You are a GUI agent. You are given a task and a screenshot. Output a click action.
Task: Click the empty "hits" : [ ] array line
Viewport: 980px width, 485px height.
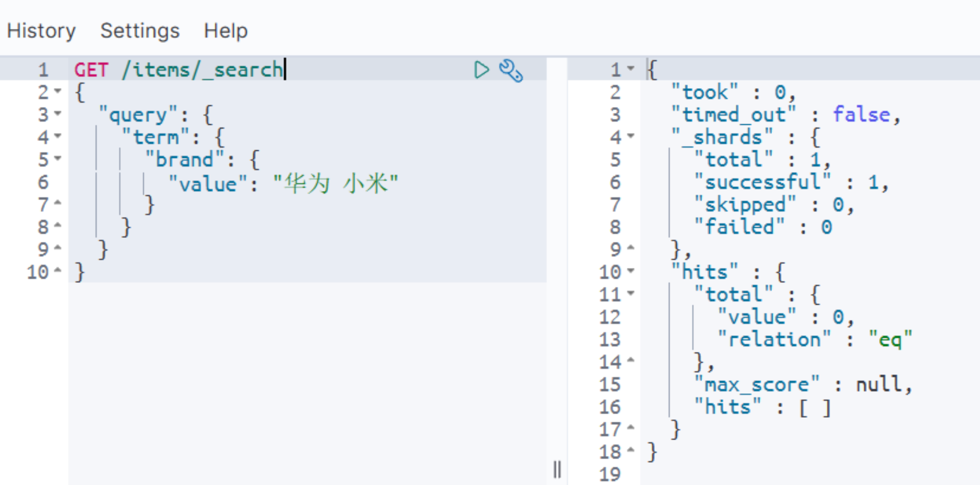(763, 407)
